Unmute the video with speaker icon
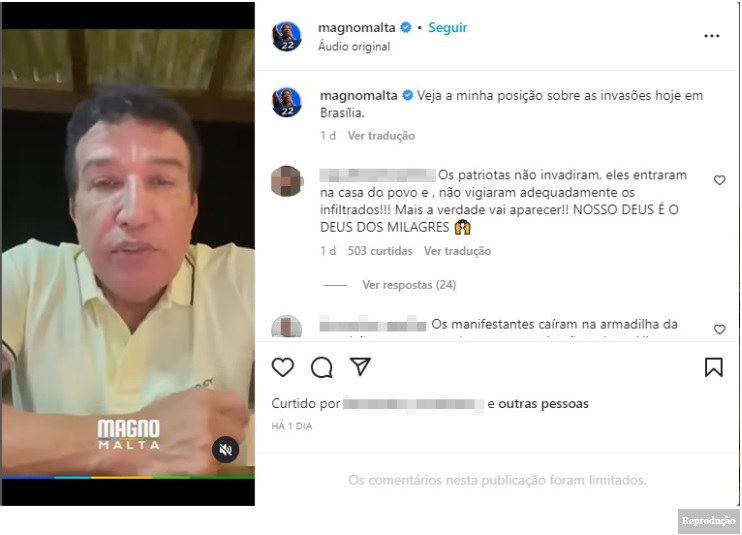 click(226, 449)
